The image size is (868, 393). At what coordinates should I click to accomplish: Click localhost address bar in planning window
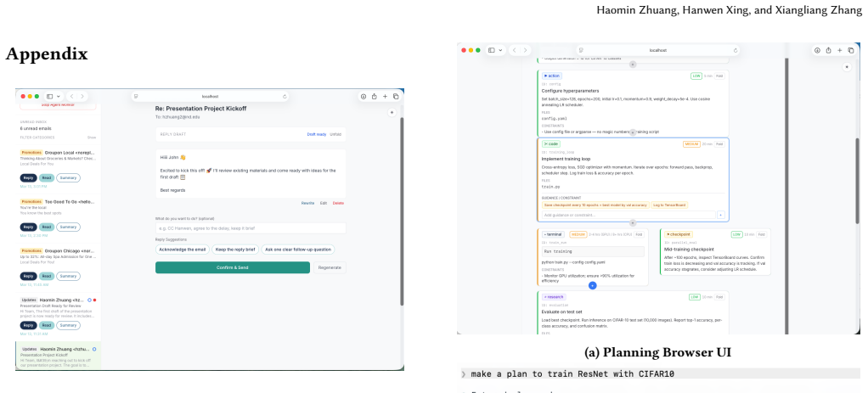(x=657, y=50)
